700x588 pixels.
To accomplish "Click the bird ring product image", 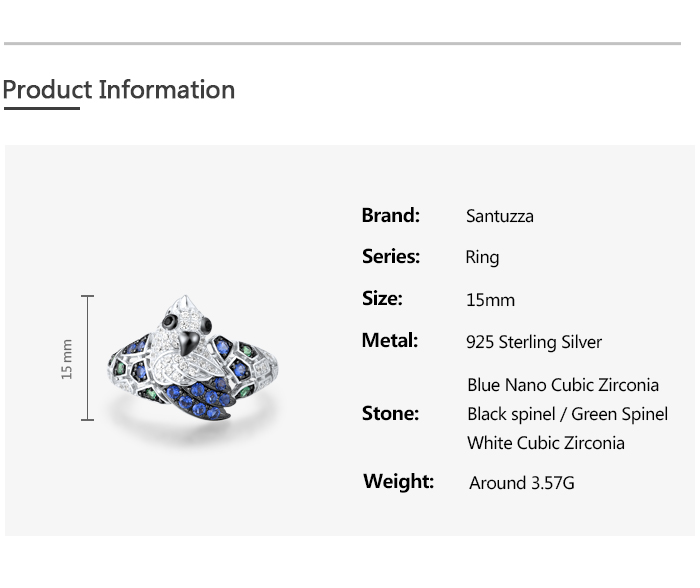I will pos(192,360).
